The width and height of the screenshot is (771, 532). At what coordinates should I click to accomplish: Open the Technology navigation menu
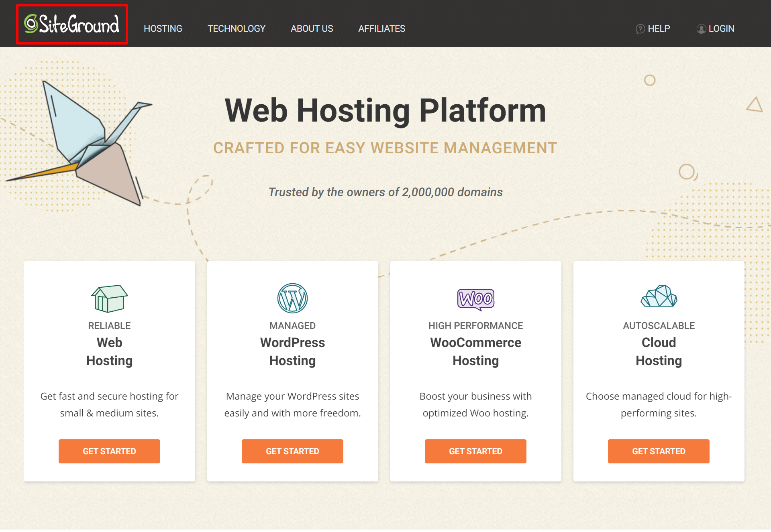point(237,28)
